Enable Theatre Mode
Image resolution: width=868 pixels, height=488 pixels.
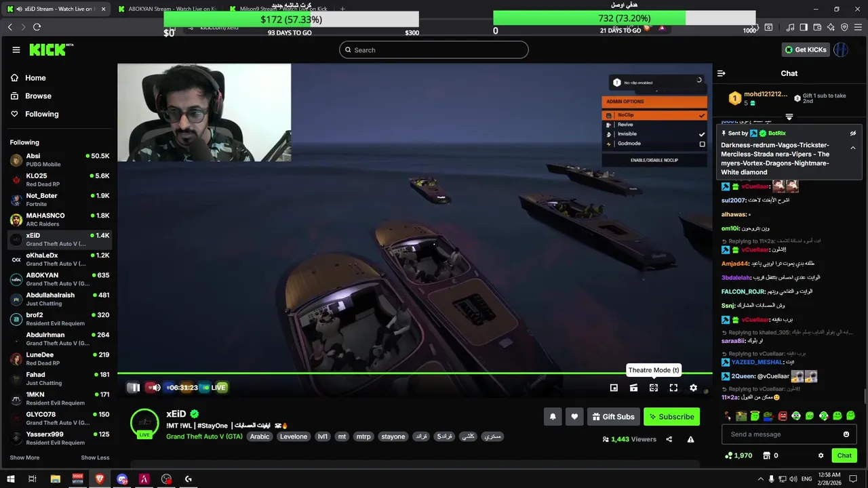(x=654, y=388)
